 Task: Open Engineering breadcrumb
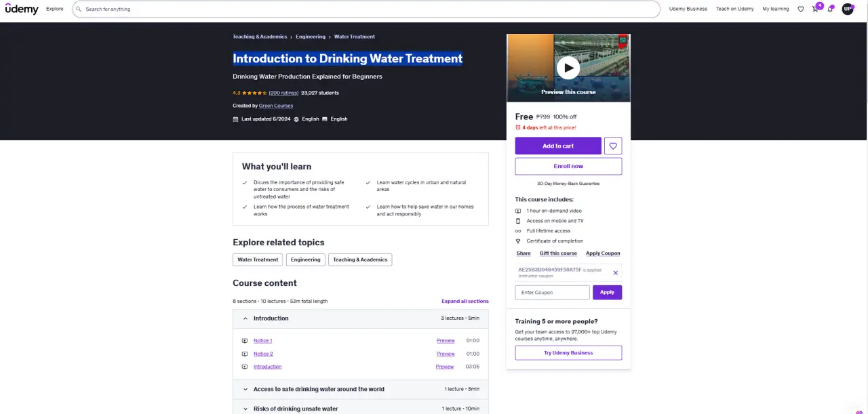[311, 37]
